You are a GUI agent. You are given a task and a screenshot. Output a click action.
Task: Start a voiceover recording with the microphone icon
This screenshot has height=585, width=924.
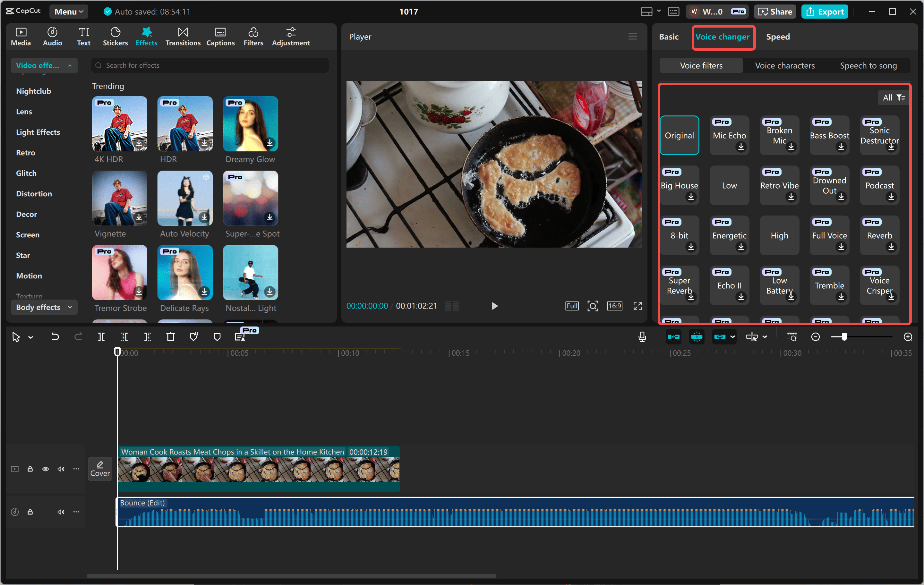click(x=642, y=336)
